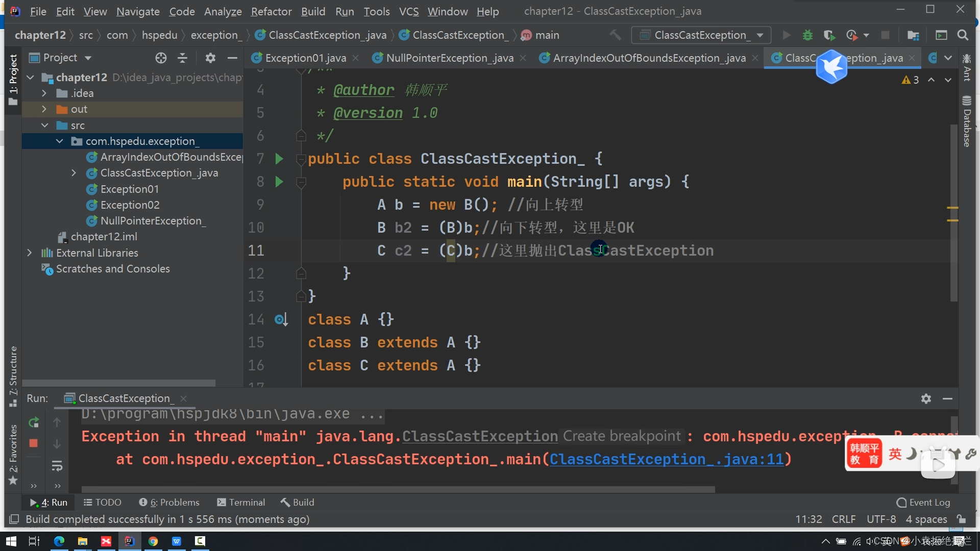
Task: Open the Analyze menu
Action: 223,11
